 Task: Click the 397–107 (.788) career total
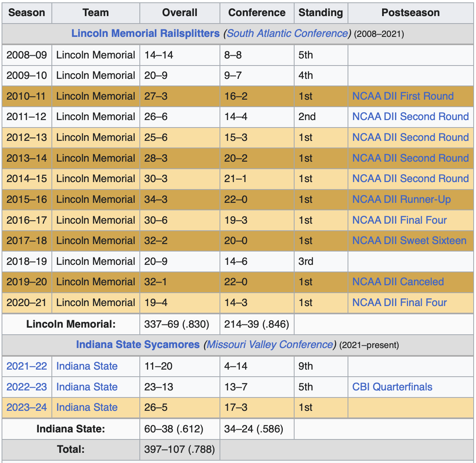pyautogui.click(x=180, y=450)
